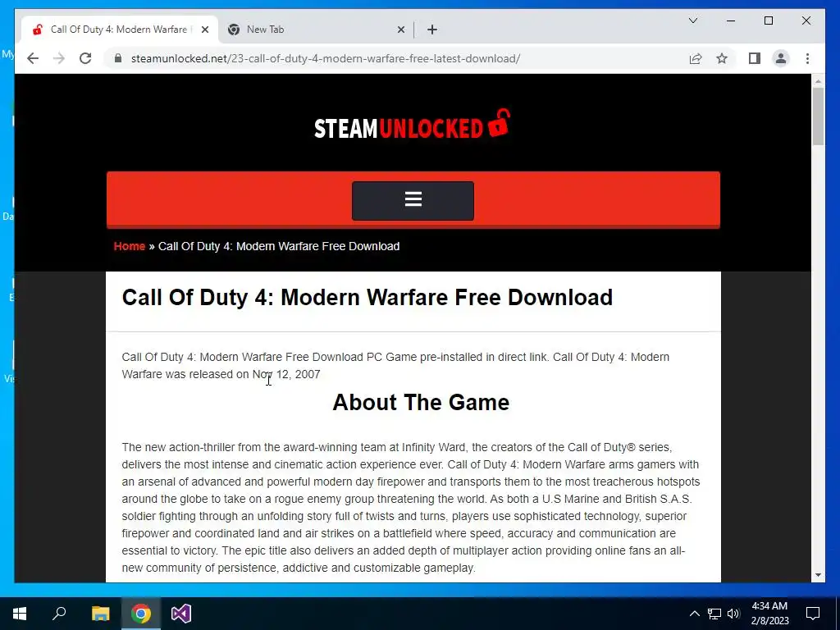Open a new browser tab
This screenshot has width=840, height=630.
click(x=432, y=30)
